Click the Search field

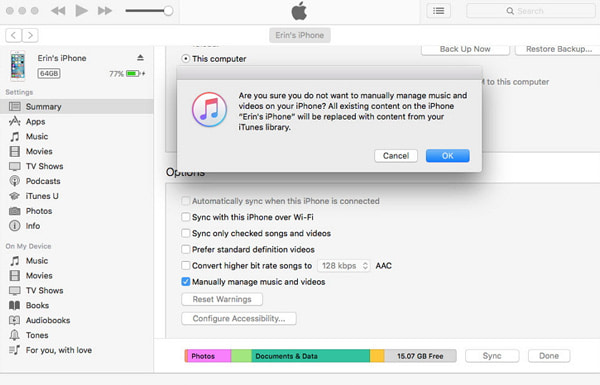click(530, 11)
